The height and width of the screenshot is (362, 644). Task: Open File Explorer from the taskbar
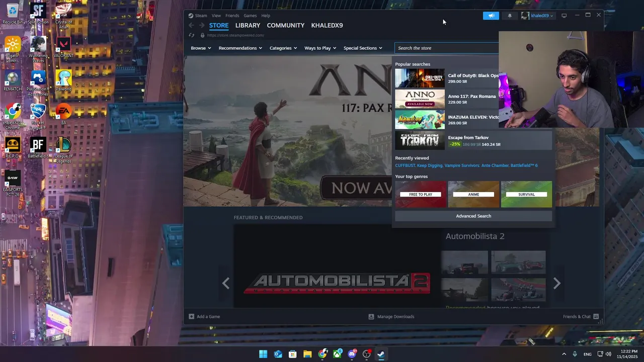coord(307,354)
